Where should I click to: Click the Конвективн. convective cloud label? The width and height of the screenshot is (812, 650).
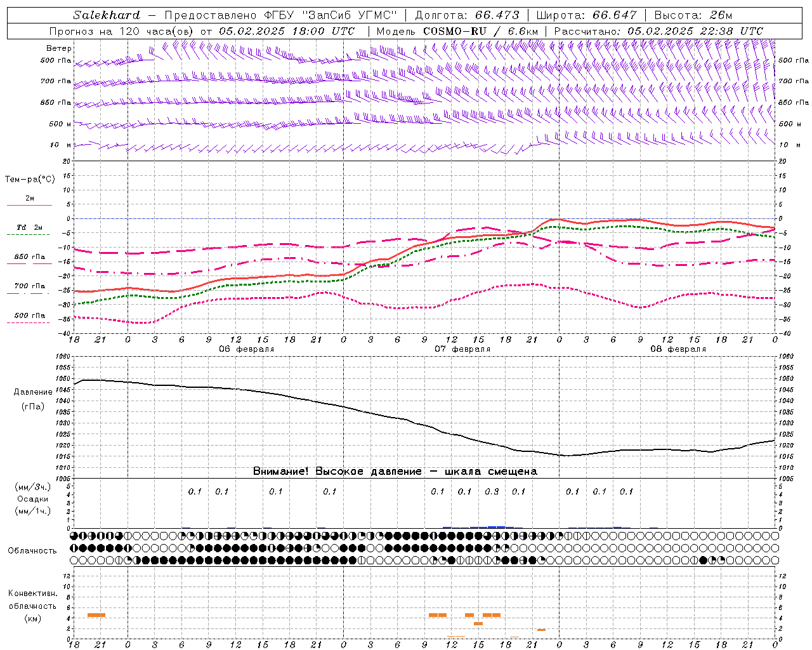pyautogui.click(x=32, y=594)
